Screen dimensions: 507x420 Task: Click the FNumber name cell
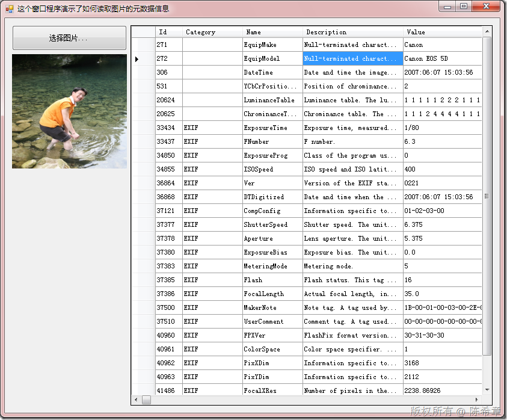[272, 142]
